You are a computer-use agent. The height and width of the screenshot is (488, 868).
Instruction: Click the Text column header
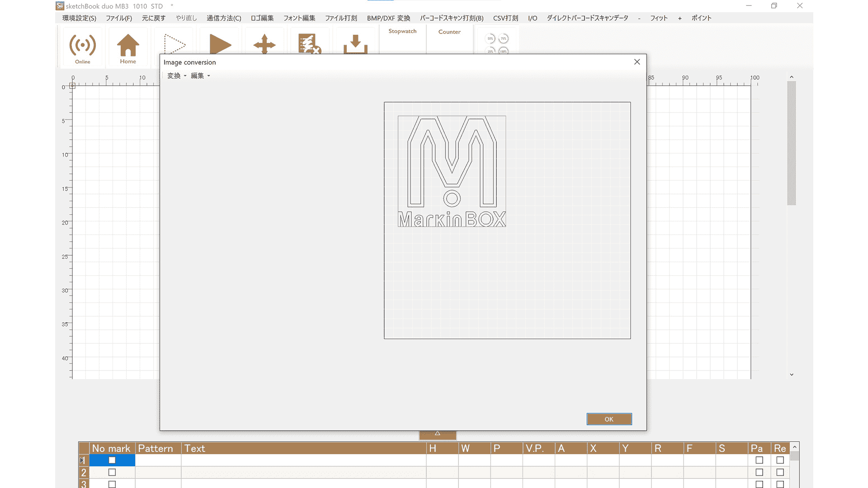click(x=304, y=448)
